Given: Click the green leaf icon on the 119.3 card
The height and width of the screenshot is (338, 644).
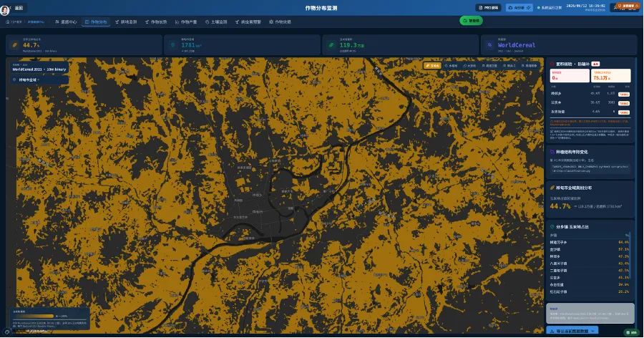Looking at the screenshot, I should (331, 45).
